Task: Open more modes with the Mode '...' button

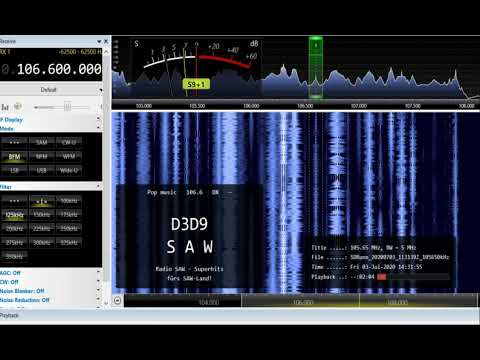Action: click(x=14, y=142)
